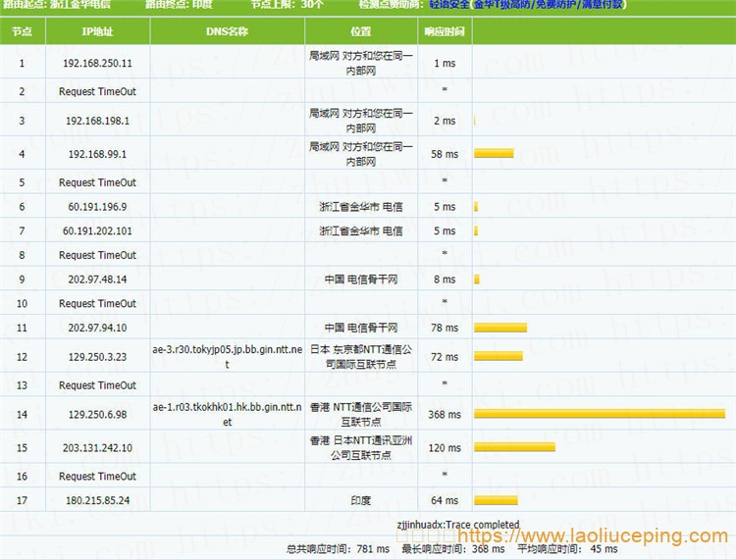736x560 pixels.
Task: Select Request TimeOut in node 8 row
Action: click(x=97, y=256)
